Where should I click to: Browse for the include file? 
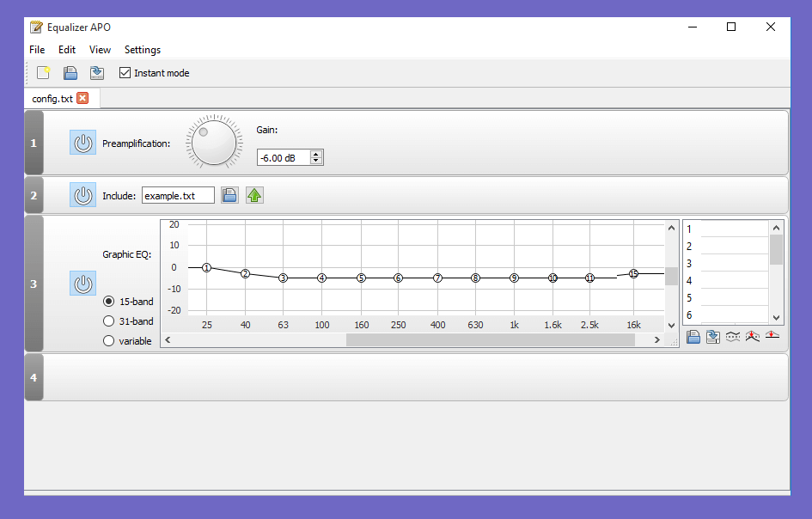pos(229,195)
